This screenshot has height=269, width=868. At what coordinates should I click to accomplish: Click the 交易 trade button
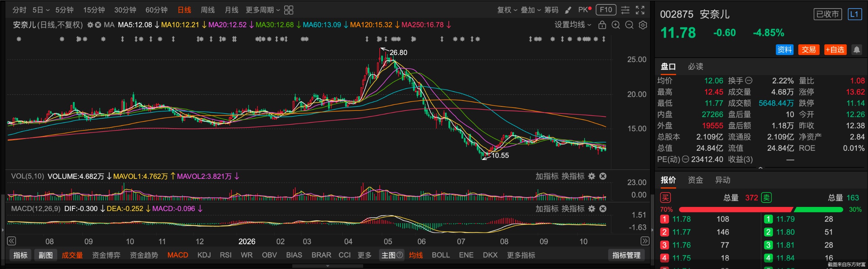point(809,50)
